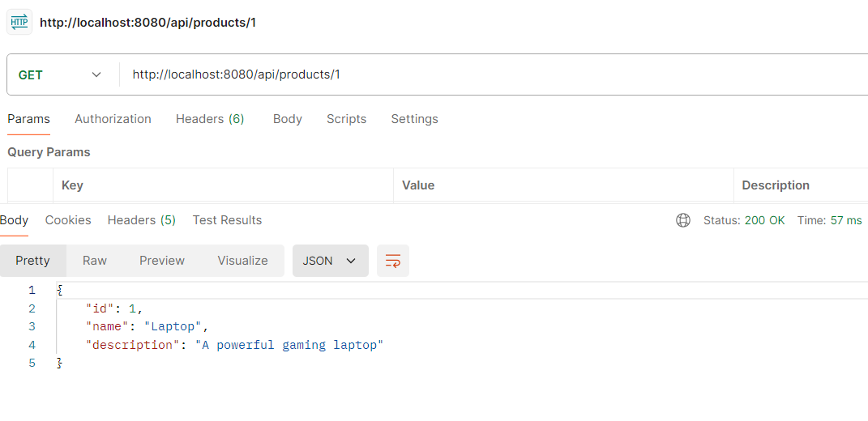This screenshot has width=868, height=421.
Task: Switch to the Authorization tab
Action: pyautogui.click(x=113, y=119)
